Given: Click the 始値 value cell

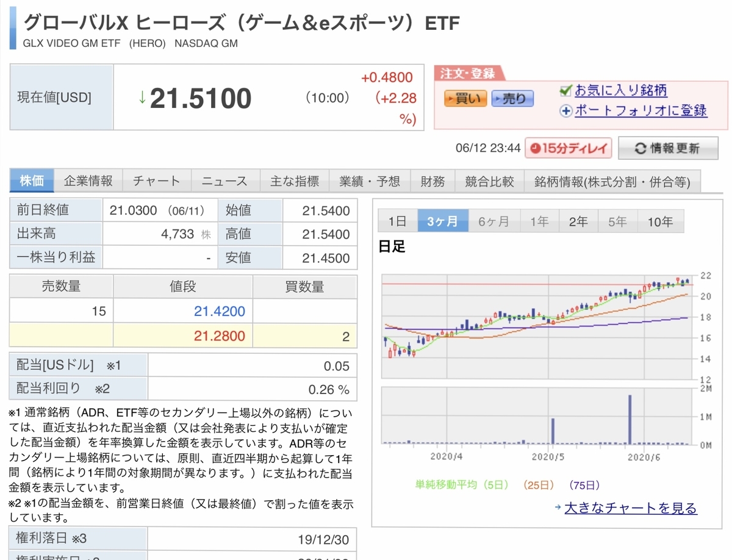Looking at the screenshot, I should (320, 211).
